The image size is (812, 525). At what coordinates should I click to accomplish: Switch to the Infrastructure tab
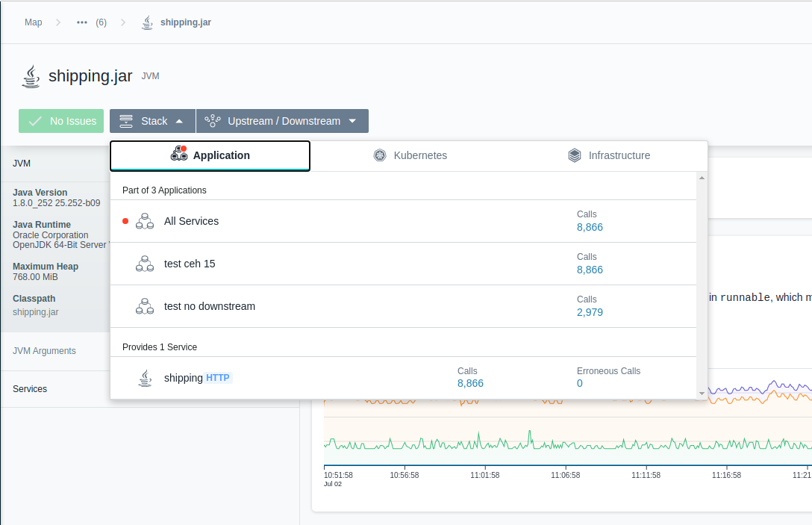[609, 155]
